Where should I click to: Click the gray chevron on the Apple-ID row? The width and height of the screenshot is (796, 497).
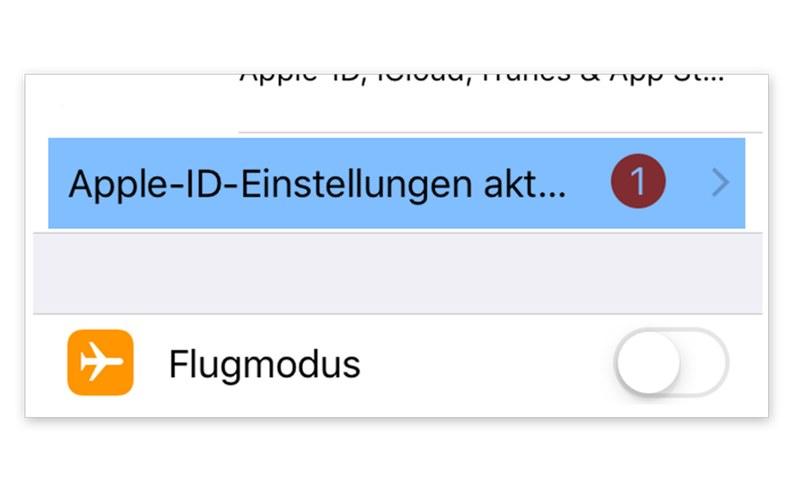point(720,183)
